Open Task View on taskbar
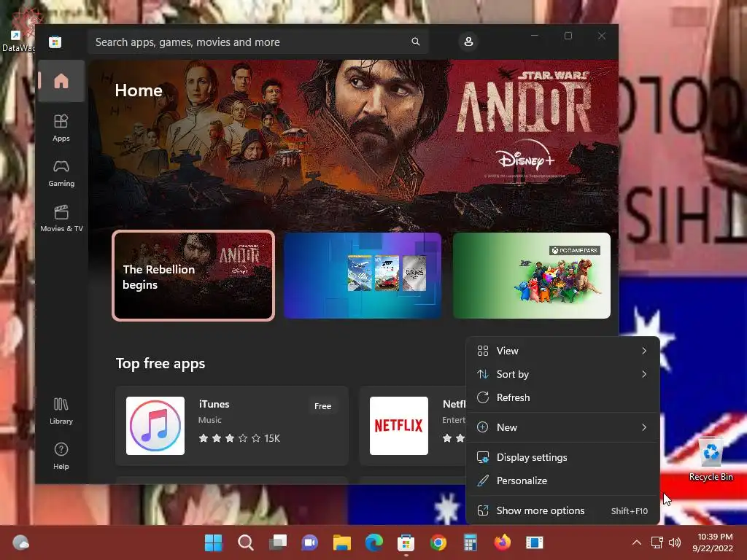 coord(278,542)
